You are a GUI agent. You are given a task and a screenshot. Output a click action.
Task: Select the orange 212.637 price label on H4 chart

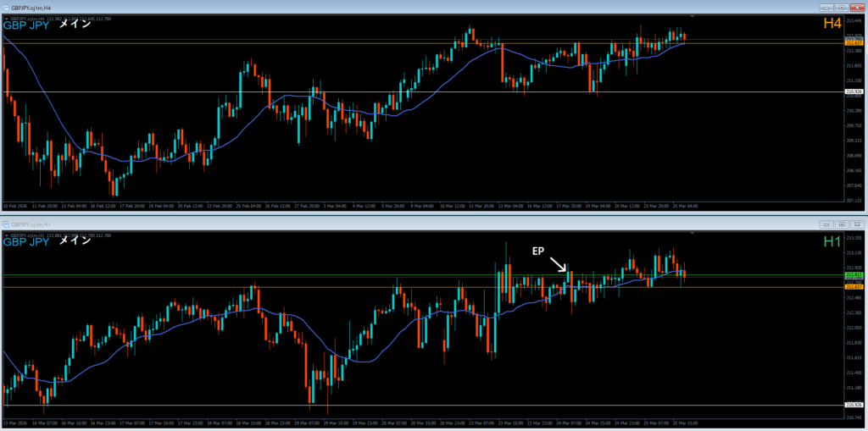[x=853, y=42]
